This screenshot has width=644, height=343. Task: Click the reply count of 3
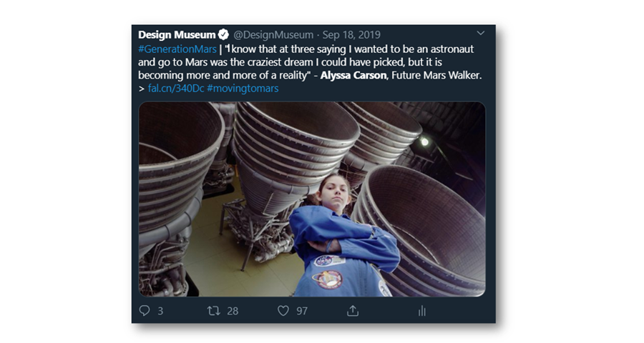[x=160, y=311]
